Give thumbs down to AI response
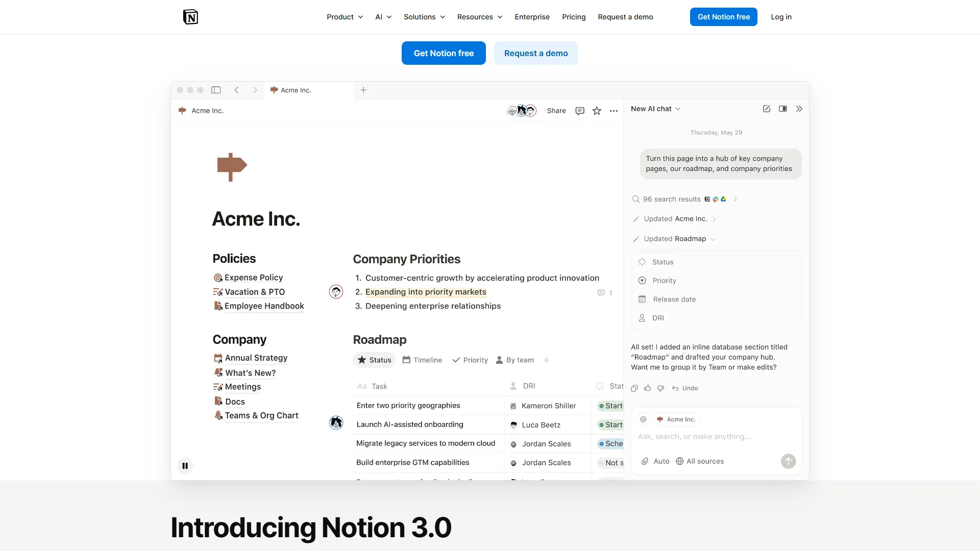This screenshot has height=551, width=980. click(x=661, y=388)
